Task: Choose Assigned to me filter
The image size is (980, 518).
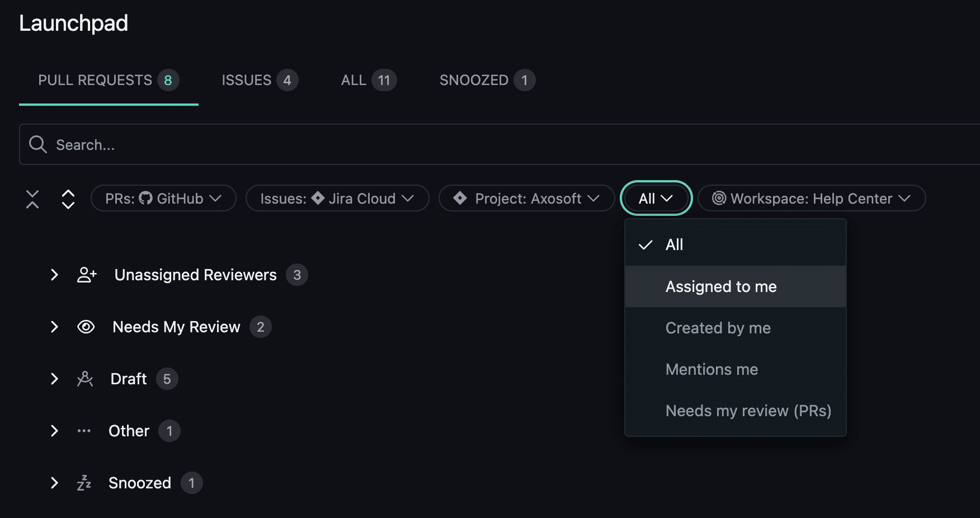Action: coord(735,286)
